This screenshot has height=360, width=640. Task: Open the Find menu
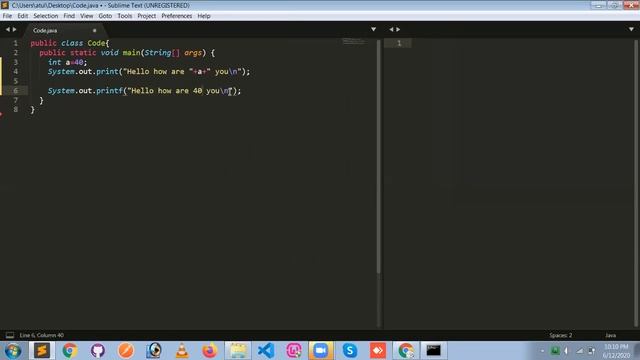tap(69, 16)
